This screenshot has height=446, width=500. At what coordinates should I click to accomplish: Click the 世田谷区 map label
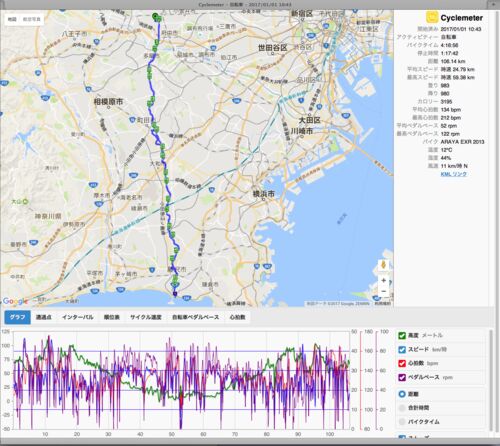click(273, 48)
